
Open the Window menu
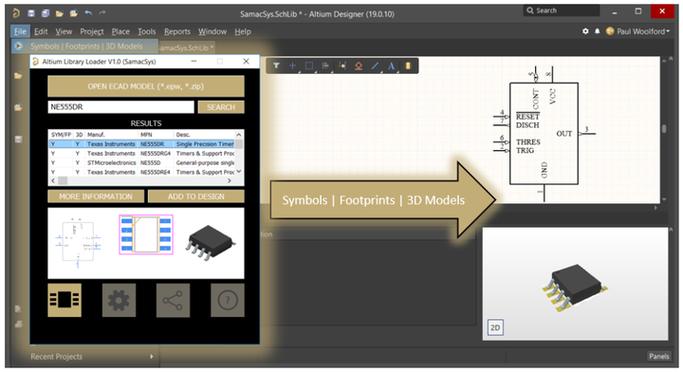click(213, 31)
